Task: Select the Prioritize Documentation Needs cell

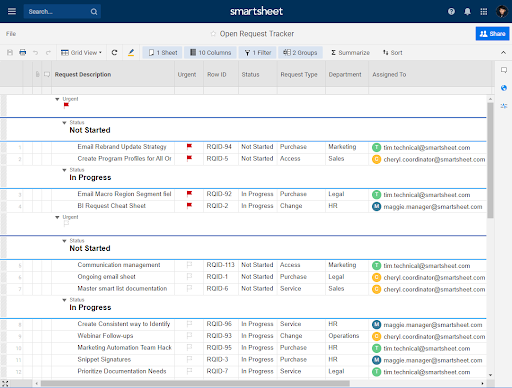Action: tap(122, 371)
